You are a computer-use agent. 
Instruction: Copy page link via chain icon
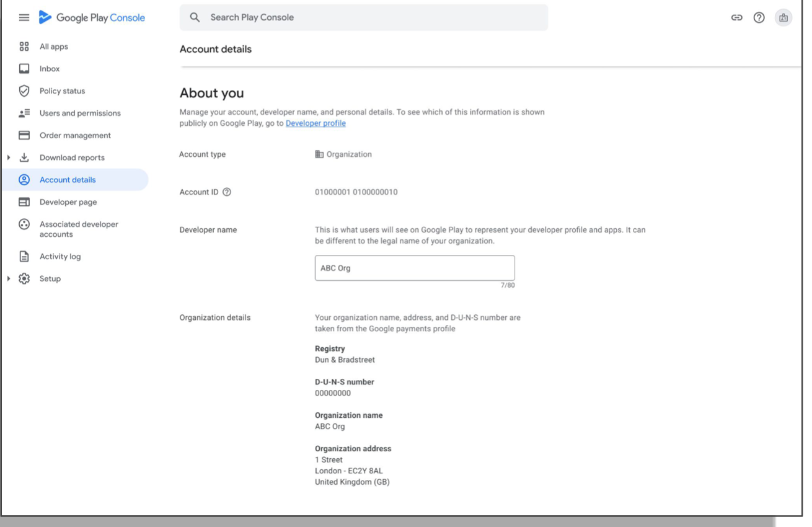pyautogui.click(x=736, y=18)
